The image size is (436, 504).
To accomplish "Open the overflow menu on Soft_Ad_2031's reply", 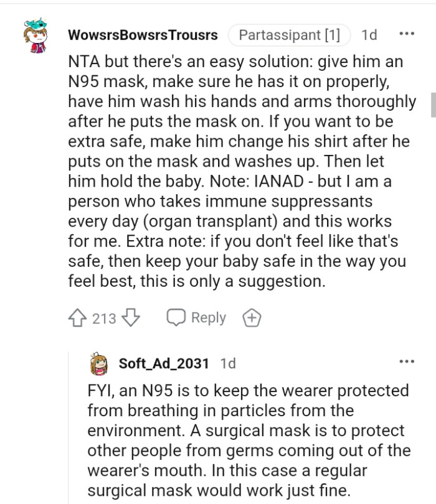I will coord(407,362).
